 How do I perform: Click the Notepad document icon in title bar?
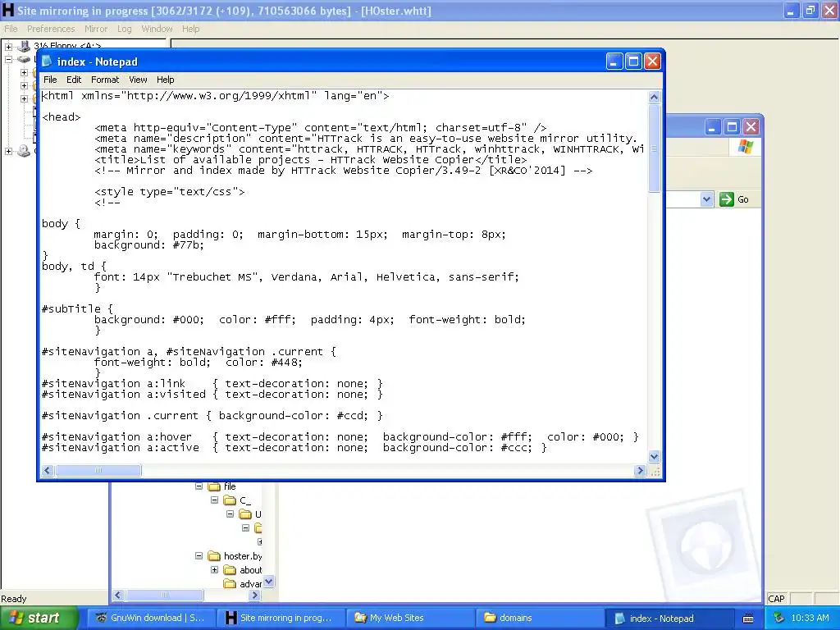47,62
